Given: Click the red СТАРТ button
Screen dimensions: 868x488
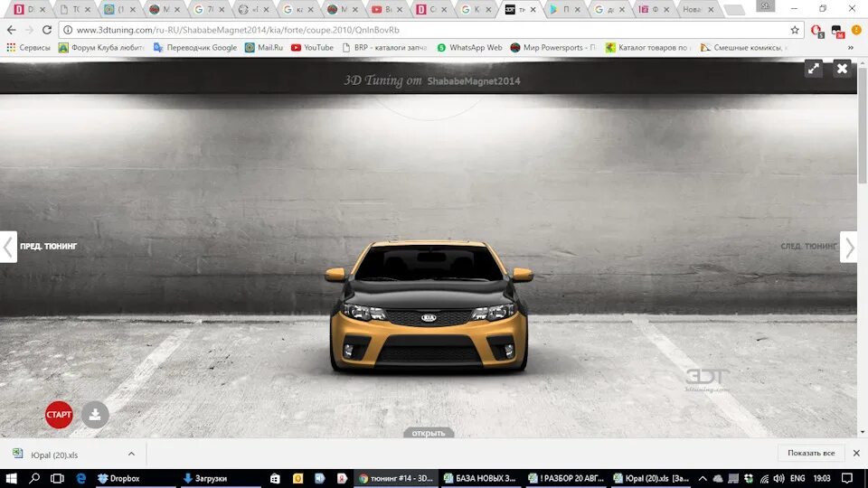Looking at the screenshot, I should coord(59,415).
